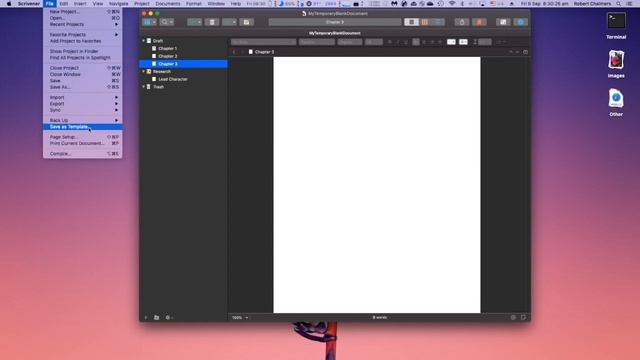Viewport: 640px width, 360px height.
Task: Open the highlight color swatch
Action: coord(463,42)
